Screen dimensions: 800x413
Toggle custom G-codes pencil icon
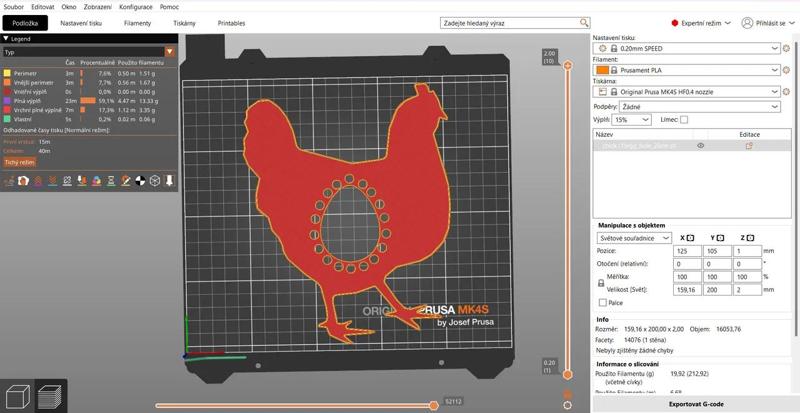click(x=126, y=181)
